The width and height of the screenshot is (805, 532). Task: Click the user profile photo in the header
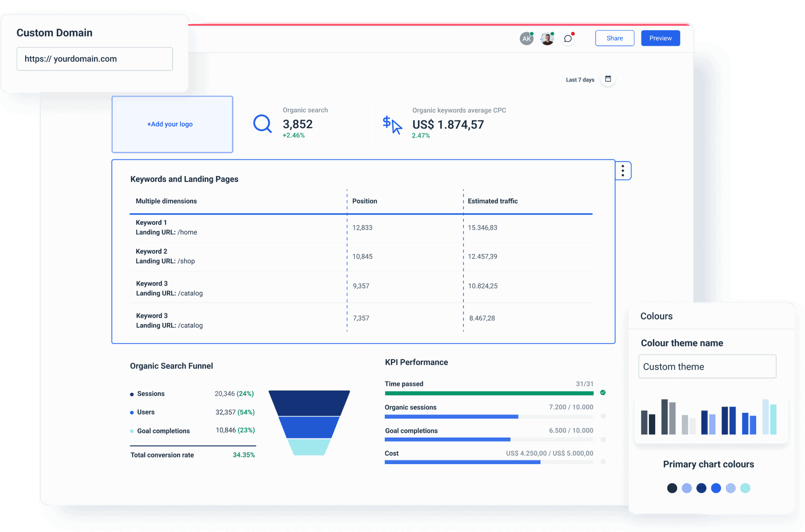[546, 38]
